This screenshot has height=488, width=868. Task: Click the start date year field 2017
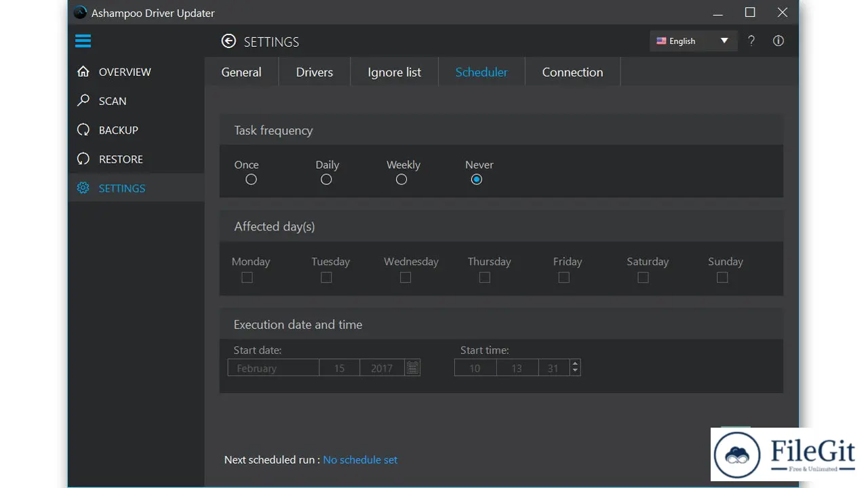[382, 367]
